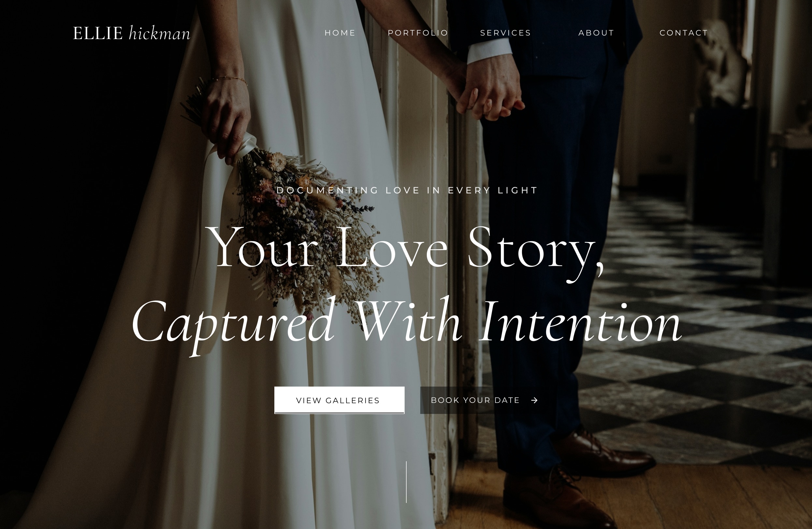Click the vertical scroll-down indicator line

(406, 481)
